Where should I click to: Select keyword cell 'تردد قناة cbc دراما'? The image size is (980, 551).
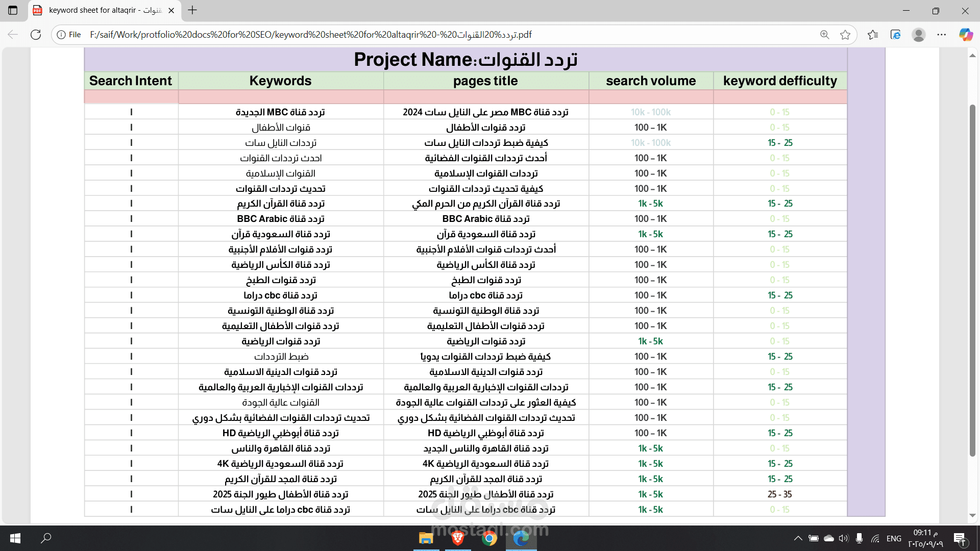pyautogui.click(x=280, y=295)
